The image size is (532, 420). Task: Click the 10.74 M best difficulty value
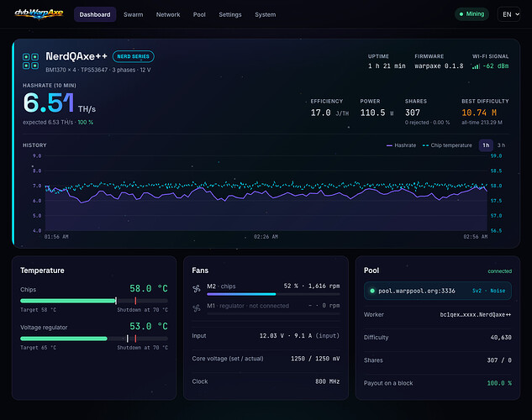(479, 113)
